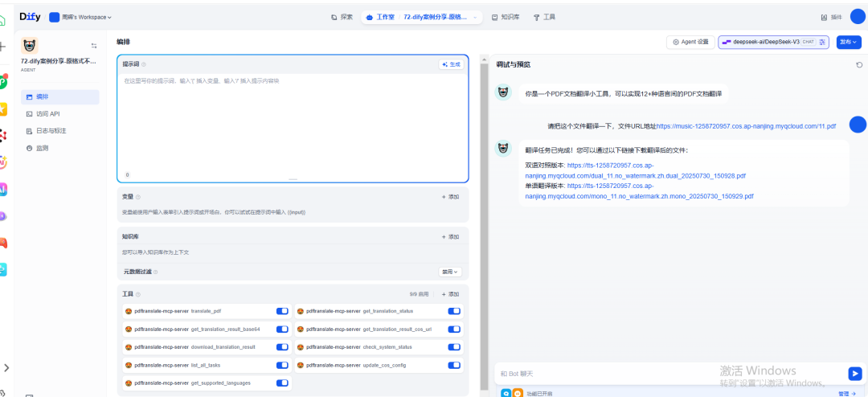Disable the translate_pdf tool toggle

click(282, 311)
